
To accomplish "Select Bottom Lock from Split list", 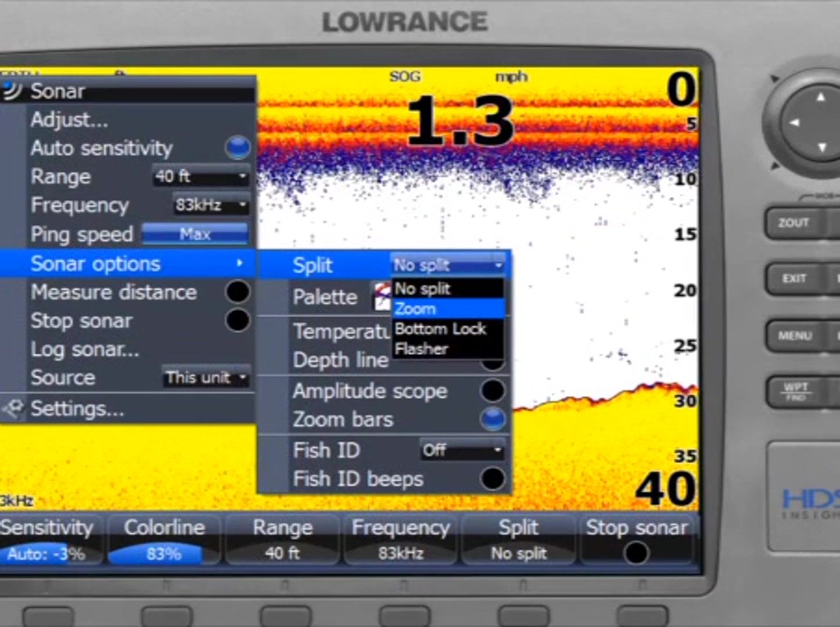I will click(448, 329).
